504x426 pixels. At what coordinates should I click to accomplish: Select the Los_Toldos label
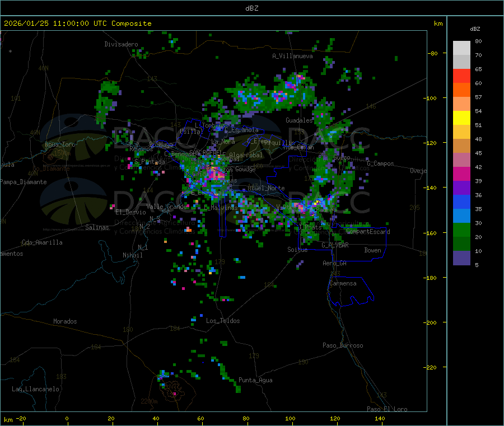[223, 321]
